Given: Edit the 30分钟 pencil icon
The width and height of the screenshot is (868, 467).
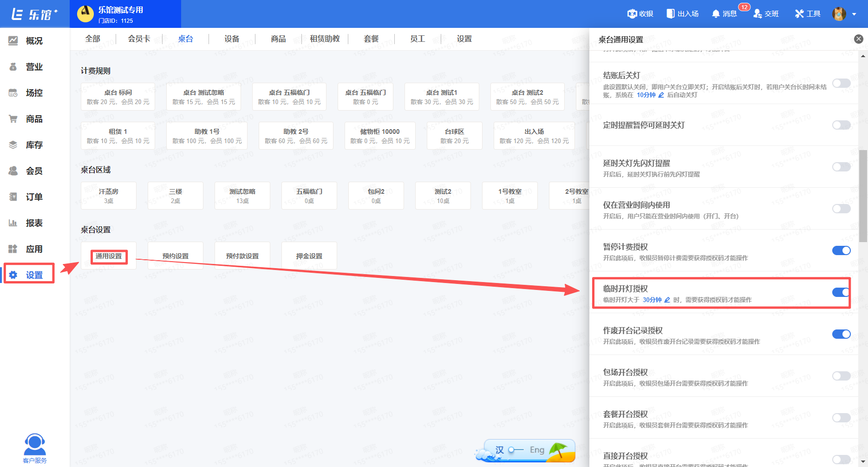Looking at the screenshot, I should [667, 300].
